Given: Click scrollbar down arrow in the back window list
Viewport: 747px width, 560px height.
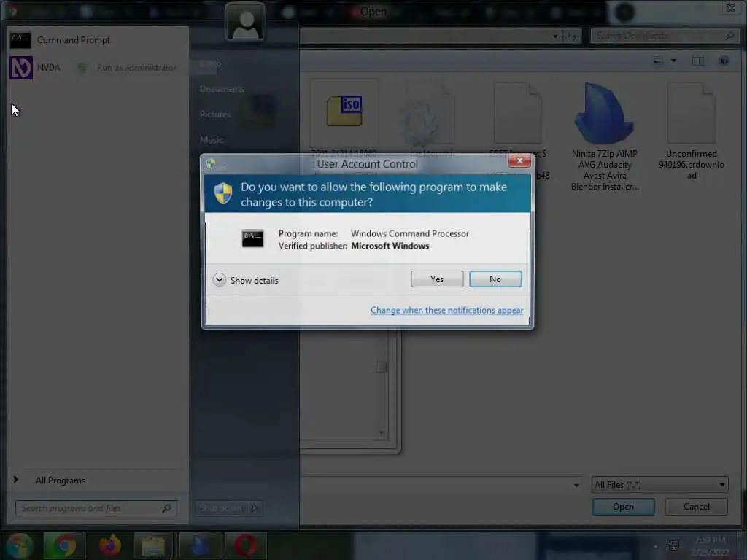Looking at the screenshot, I should point(381,432).
